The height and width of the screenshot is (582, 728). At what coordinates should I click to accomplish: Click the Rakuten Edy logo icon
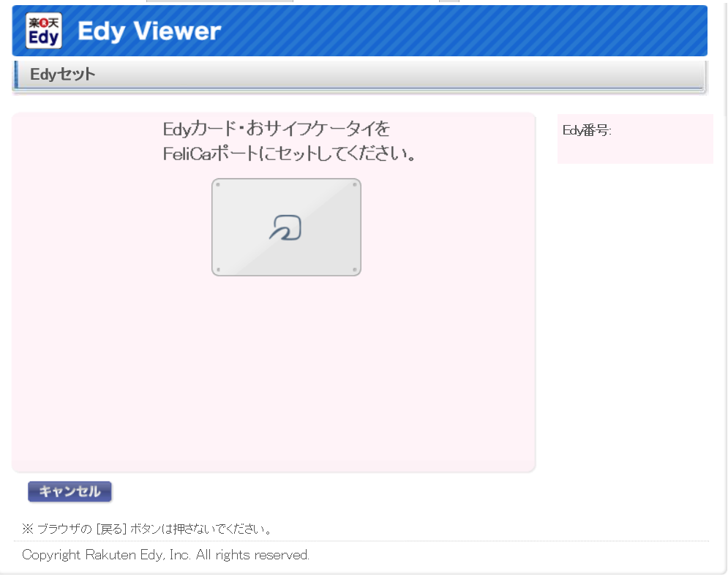tap(44, 31)
